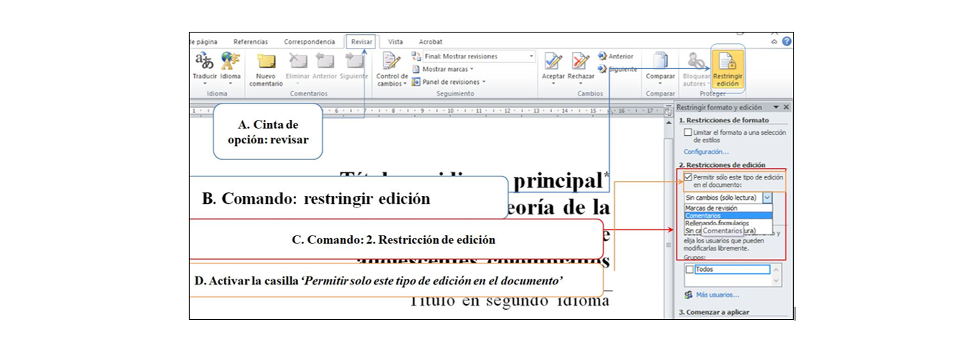
Task: Click Más usuarios link
Action: 717,295
